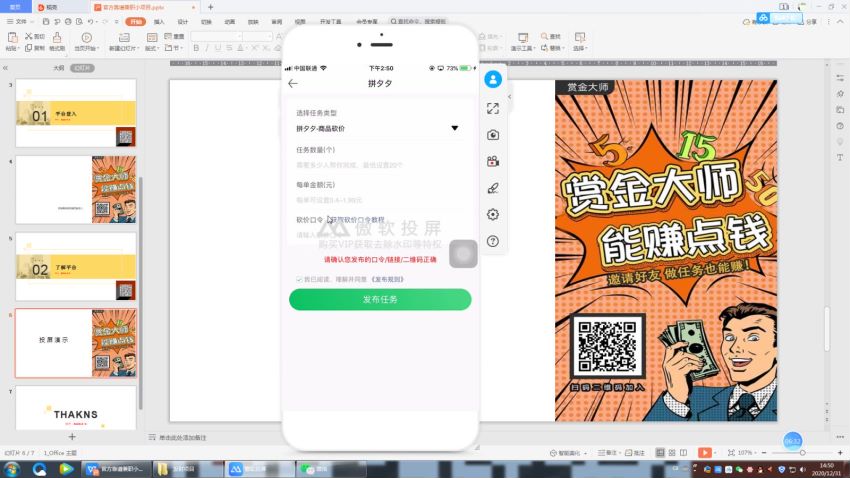Toggle the agree to publishing rules checkbox
850x478 pixels.
click(x=299, y=279)
